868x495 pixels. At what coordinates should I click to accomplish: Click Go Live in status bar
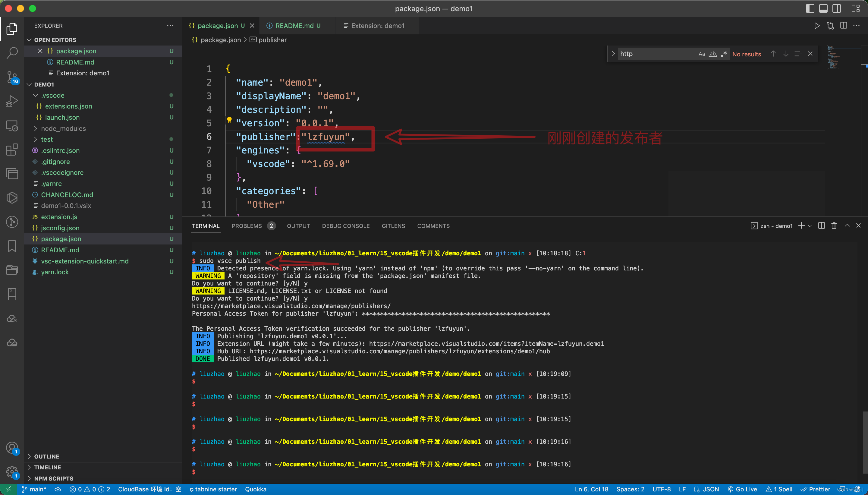click(x=743, y=489)
